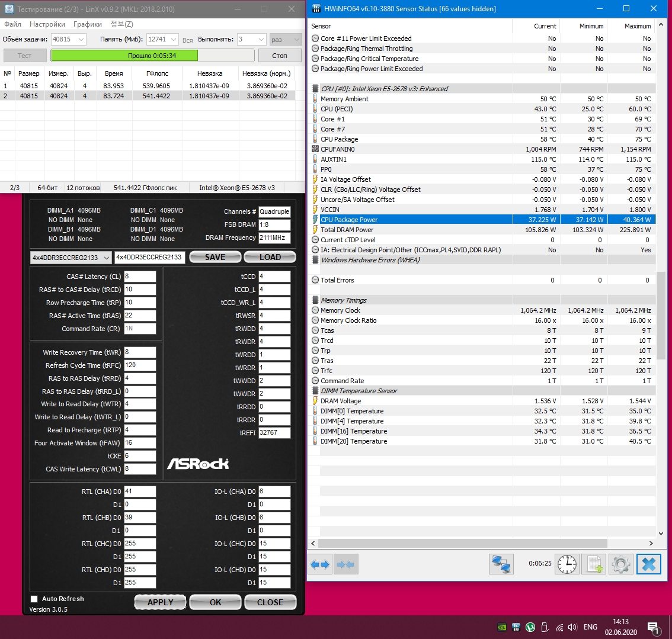The height and width of the screenshot is (639, 672).
Task: Click LinX title bar app icon
Action: pyautogui.click(x=8, y=9)
